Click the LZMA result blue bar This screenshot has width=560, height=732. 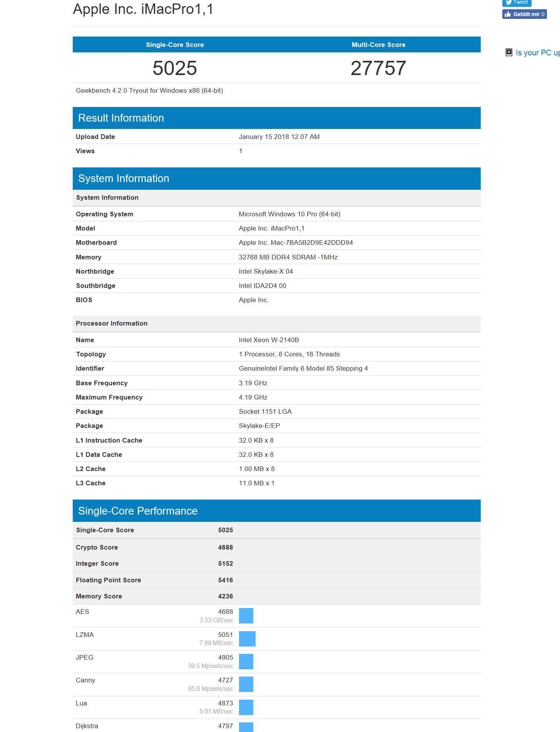coord(247,639)
